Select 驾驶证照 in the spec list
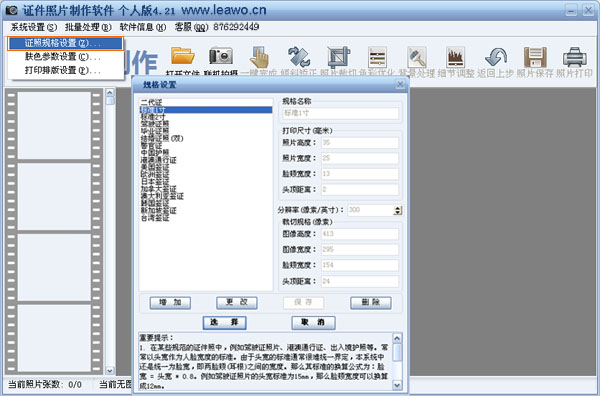The height and width of the screenshot is (396, 600). coord(206,124)
